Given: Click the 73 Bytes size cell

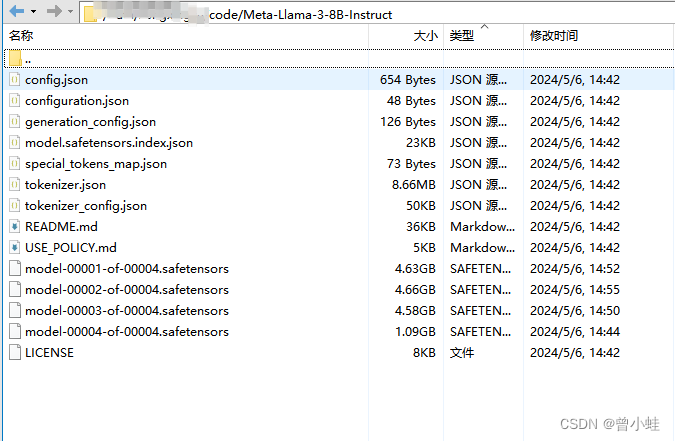Looking at the screenshot, I should pos(411,164).
